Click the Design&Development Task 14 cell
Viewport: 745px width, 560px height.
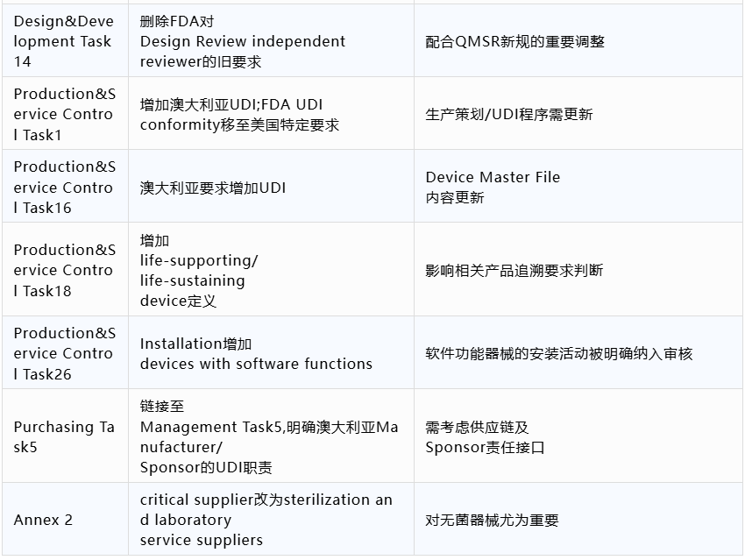[65, 41]
